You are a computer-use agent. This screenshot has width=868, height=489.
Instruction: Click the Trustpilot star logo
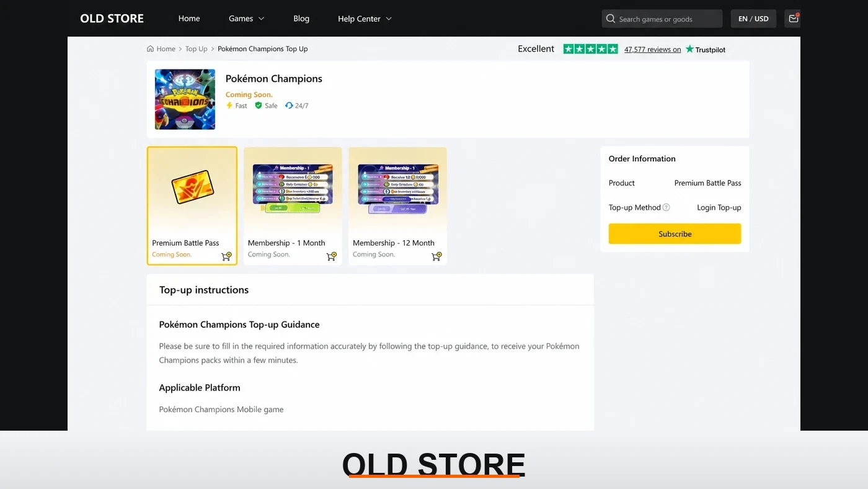pos(689,49)
